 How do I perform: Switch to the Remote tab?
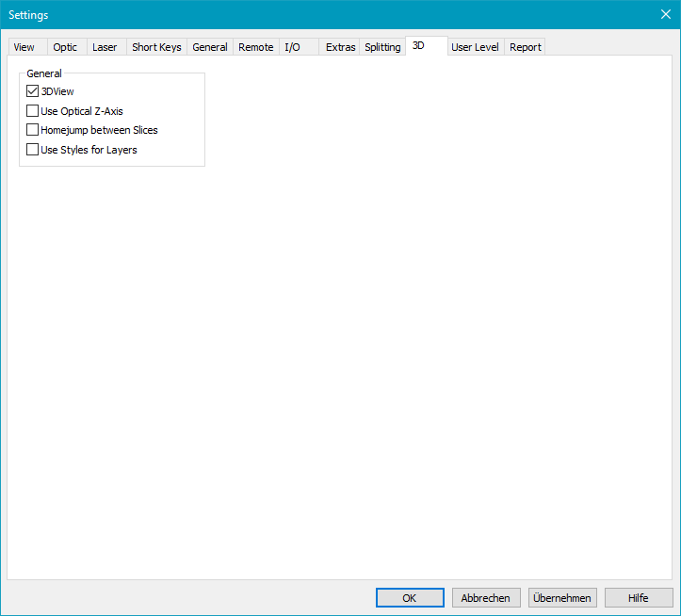click(x=256, y=47)
